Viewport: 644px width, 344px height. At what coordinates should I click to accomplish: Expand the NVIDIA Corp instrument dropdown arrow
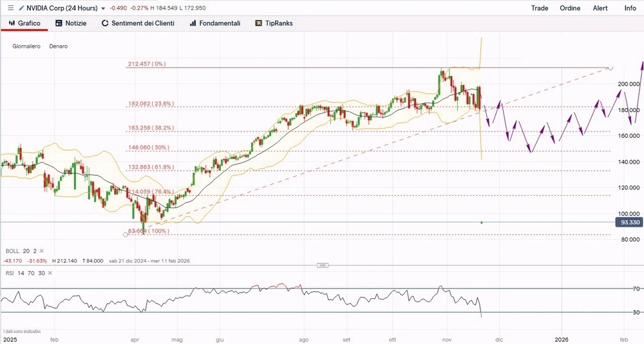point(103,8)
